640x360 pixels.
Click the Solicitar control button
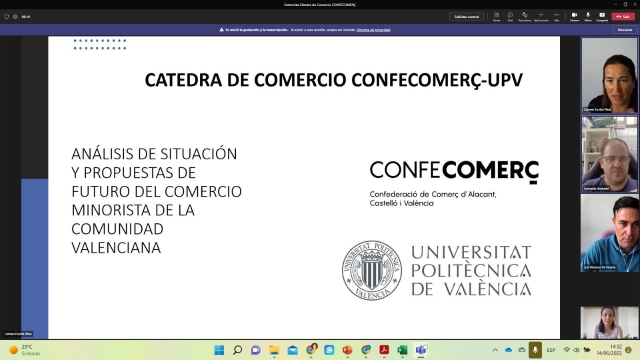point(467,16)
